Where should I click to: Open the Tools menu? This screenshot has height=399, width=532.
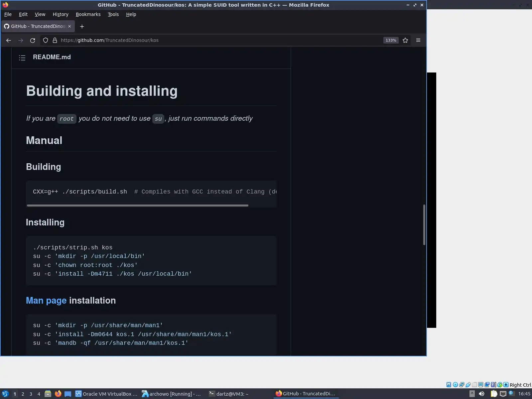tap(113, 14)
